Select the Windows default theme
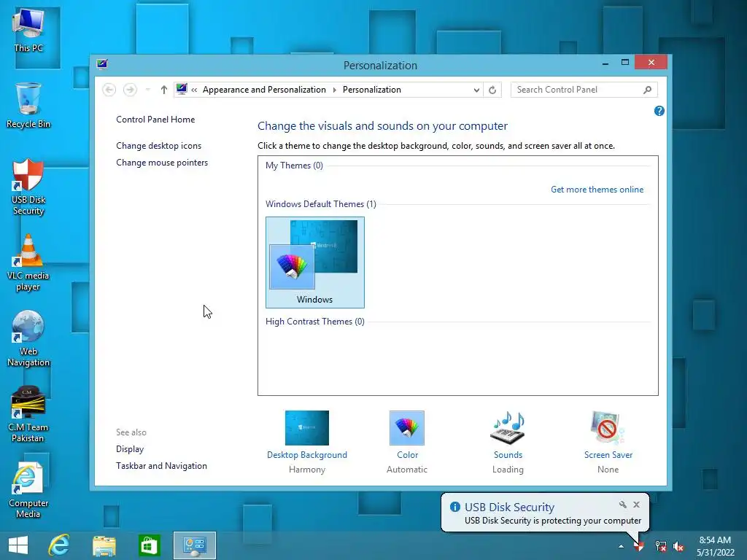The height and width of the screenshot is (560, 747). [x=315, y=262]
